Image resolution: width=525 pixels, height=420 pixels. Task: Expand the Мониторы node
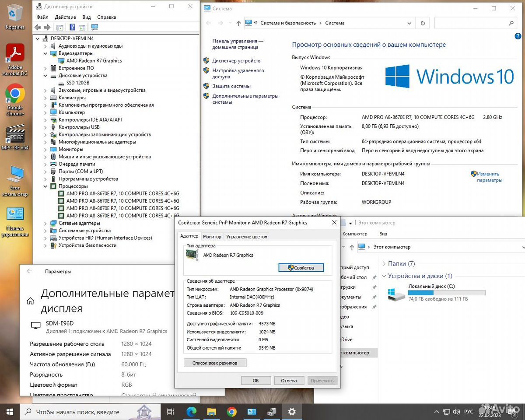point(45,149)
